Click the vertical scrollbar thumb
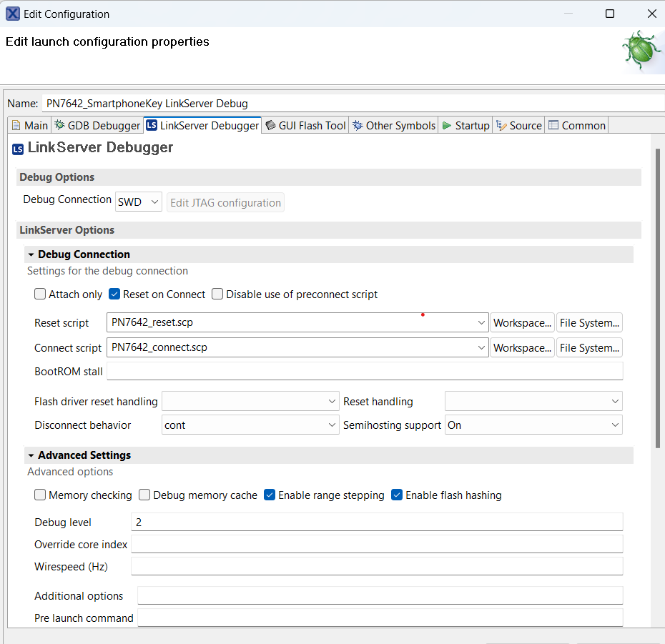This screenshot has width=665, height=644. pyautogui.click(x=657, y=298)
